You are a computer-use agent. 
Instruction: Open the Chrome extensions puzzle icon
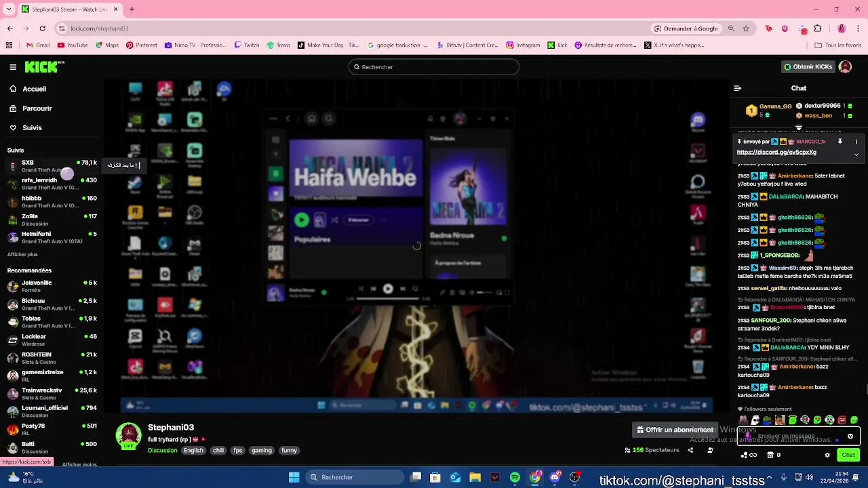[817, 28]
